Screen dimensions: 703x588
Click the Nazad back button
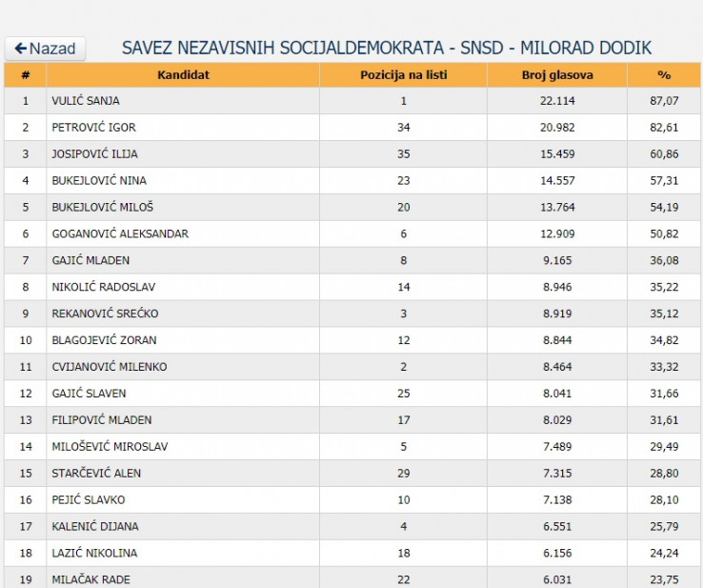tap(45, 49)
